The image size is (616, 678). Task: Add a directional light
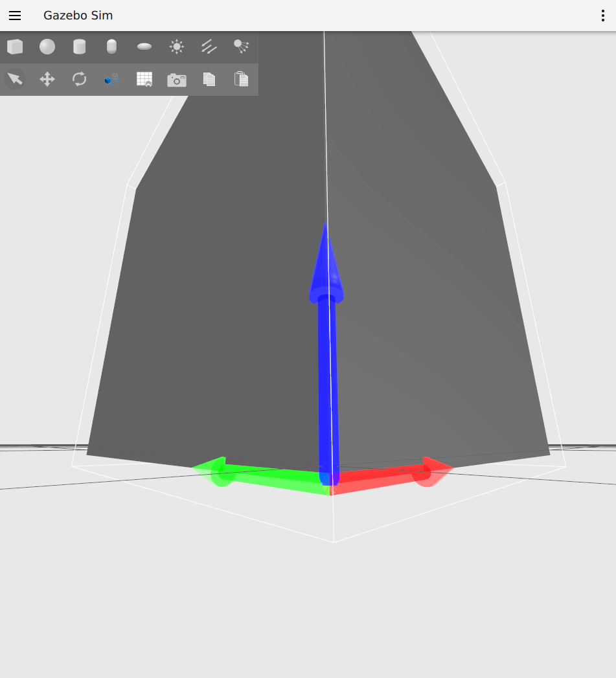(209, 47)
